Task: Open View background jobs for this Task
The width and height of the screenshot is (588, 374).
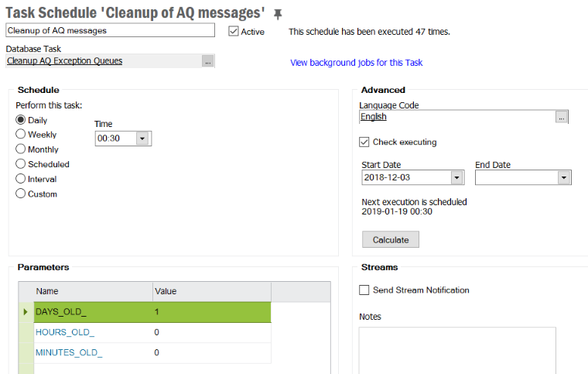Action: pyautogui.click(x=356, y=63)
